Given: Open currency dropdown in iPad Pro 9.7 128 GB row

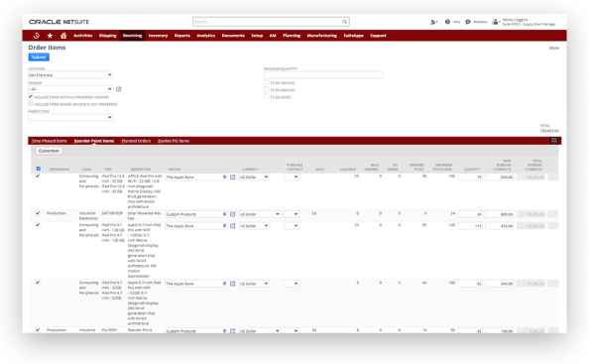Looking at the screenshot, I should pyautogui.click(x=254, y=226).
